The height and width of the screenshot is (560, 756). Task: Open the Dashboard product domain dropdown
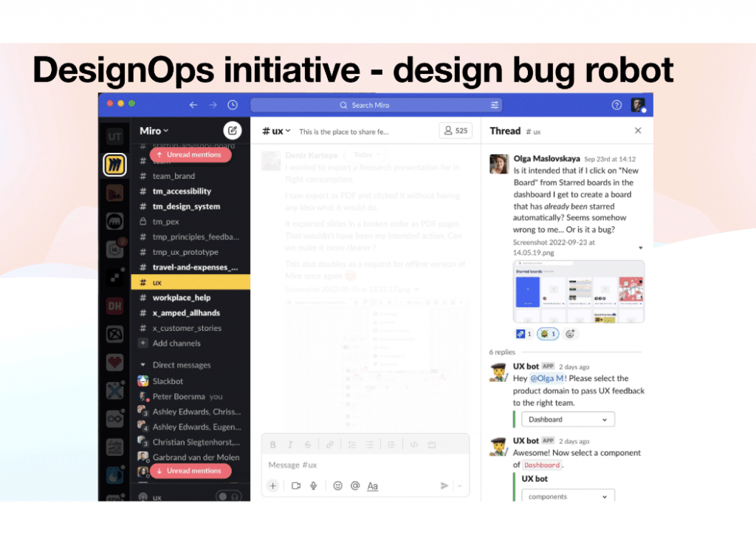pos(568,419)
